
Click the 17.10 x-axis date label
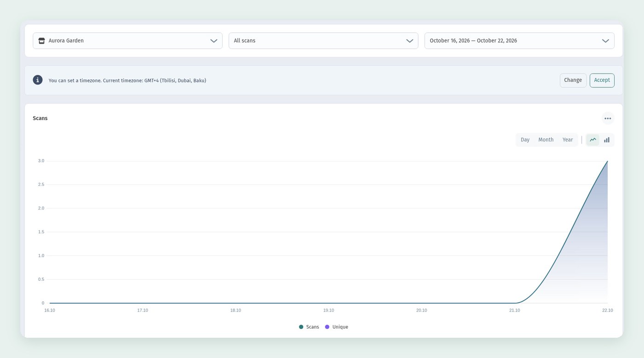click(x=143, y=310)
